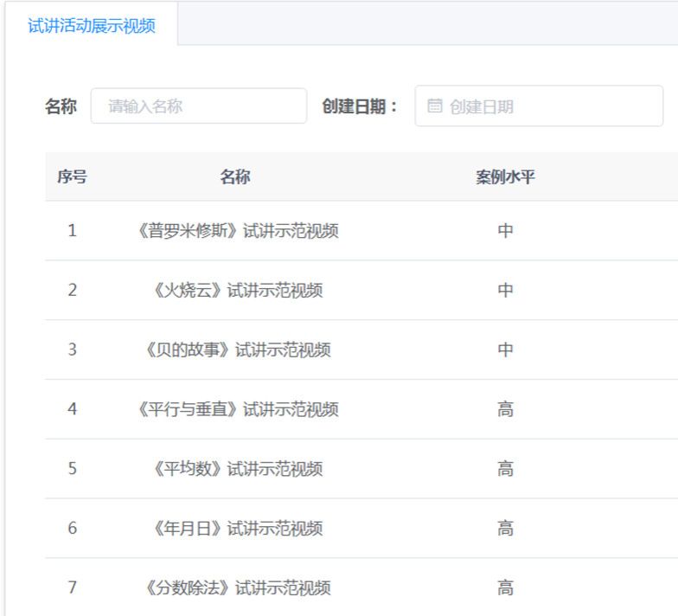The width and height of the screenshot is (678, 616).
Task: Click 《分数除法》试讲示范视频 row name
Action: pos(236,588)
